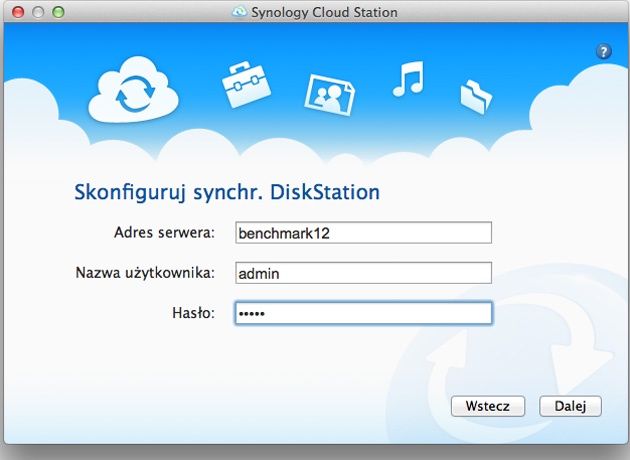Close the window with the red button
Image resolution: width=630 pixels, height=460 pixels.
tap(18, 12)
